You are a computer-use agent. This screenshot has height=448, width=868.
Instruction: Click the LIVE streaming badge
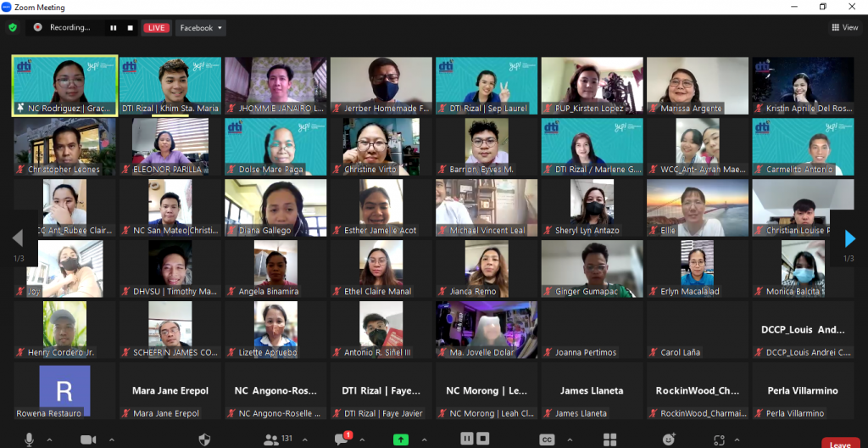(x=157, y=28)
